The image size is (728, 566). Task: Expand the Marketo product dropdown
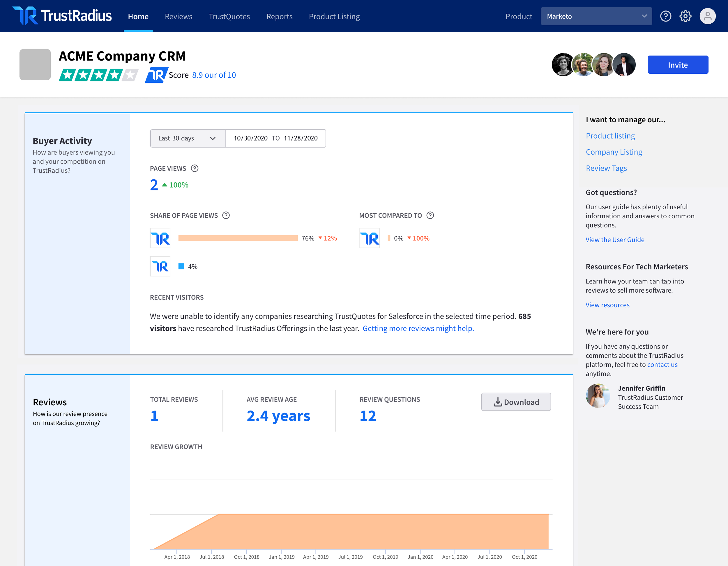click(x=596, y=16)
